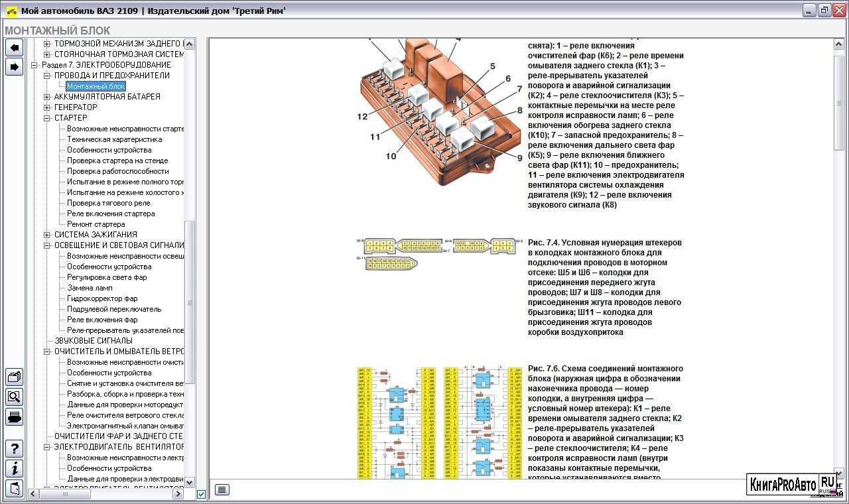This screenshot has height=504, width=849.
Task: Click the tree vertical scrollbar thumb
Action: point(190,302)
